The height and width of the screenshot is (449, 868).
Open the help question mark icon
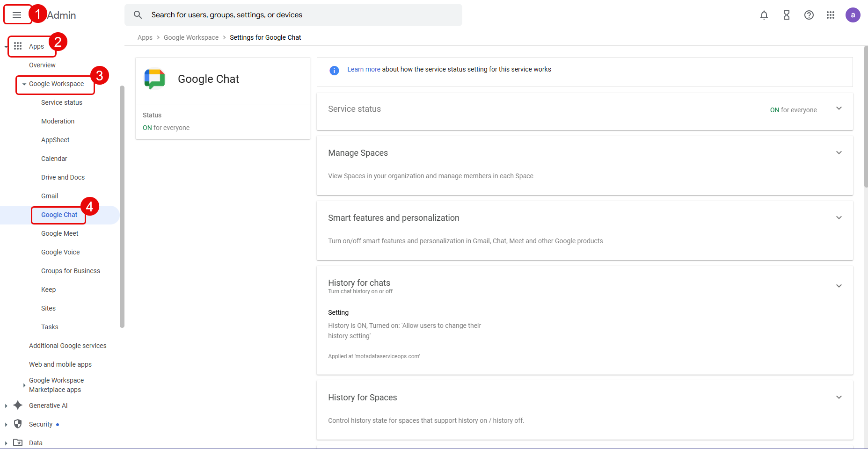click(809, 15)
